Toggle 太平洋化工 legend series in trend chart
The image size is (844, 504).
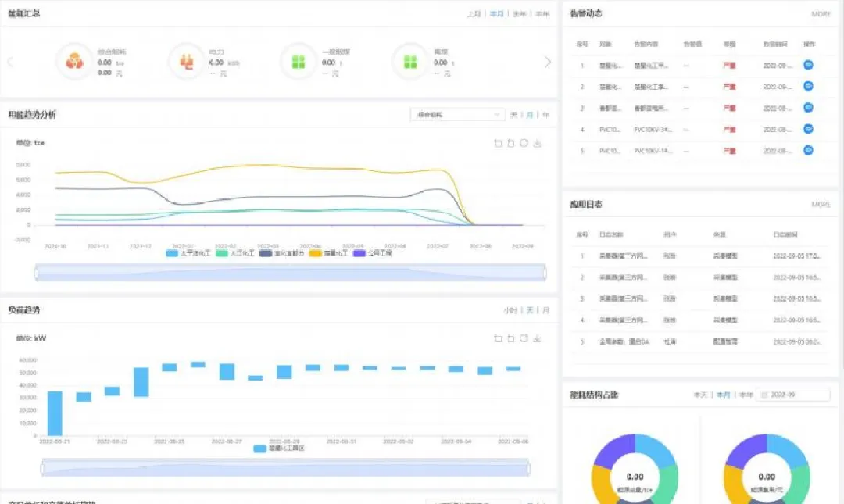coord(188,254)
